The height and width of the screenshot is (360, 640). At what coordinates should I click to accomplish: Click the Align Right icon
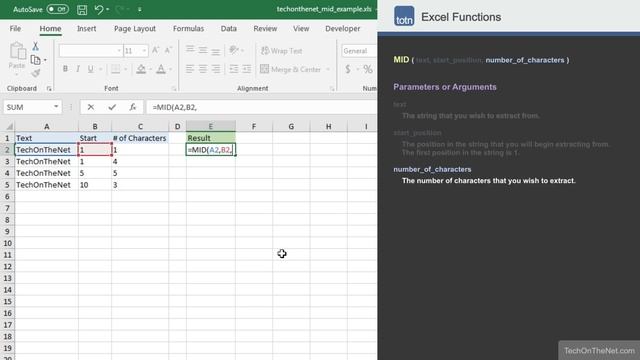click(x=216, y=69)
